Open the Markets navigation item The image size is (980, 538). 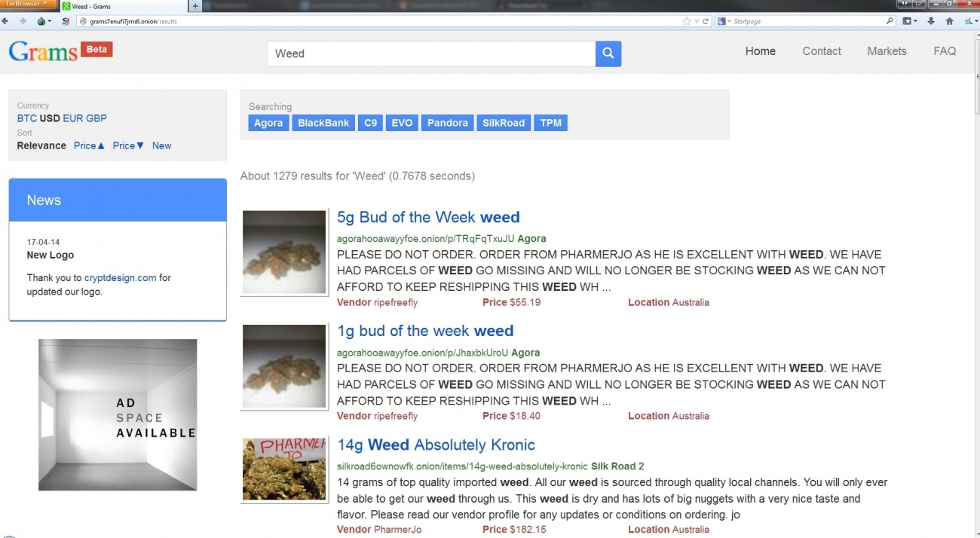tap(887, 51)
